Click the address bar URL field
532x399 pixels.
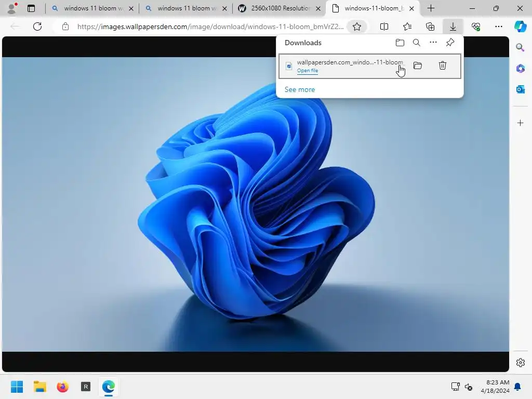coord(210,26)
